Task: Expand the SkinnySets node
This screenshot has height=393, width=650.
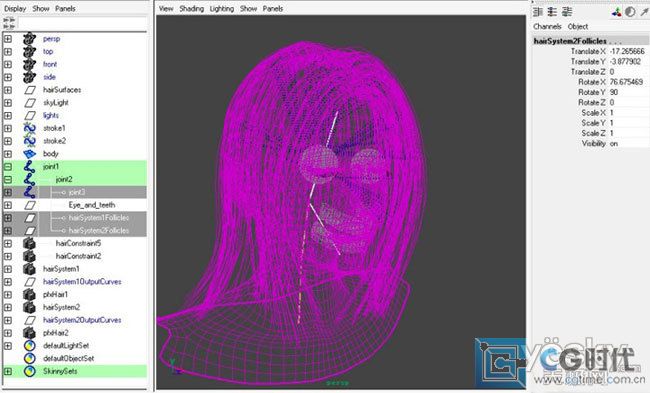Action: click(x=8, y=371)
